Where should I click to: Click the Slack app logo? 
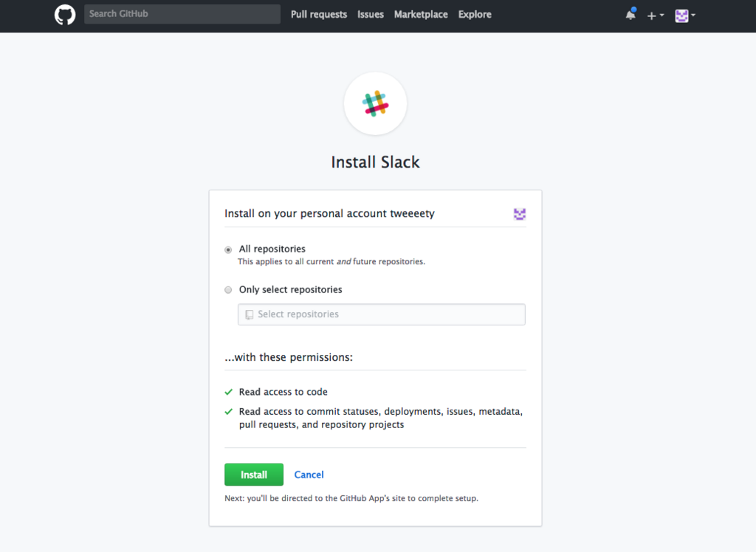[375, 104]
